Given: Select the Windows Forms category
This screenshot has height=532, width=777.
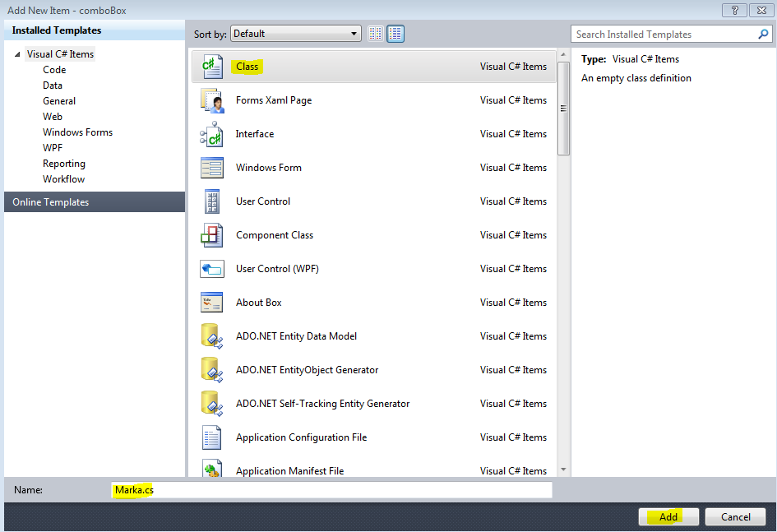Looking at the screenshot, I should [x=77, y=132].
